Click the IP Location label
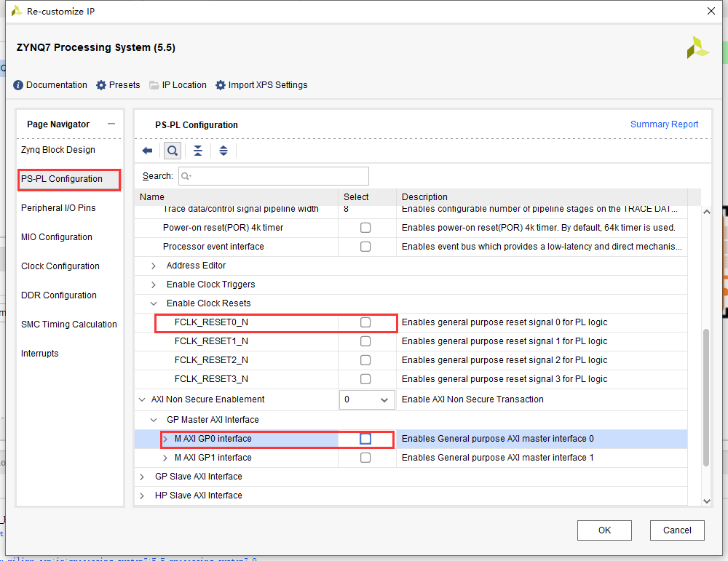The height and width of the screenshot is (561, 728). 184,85
